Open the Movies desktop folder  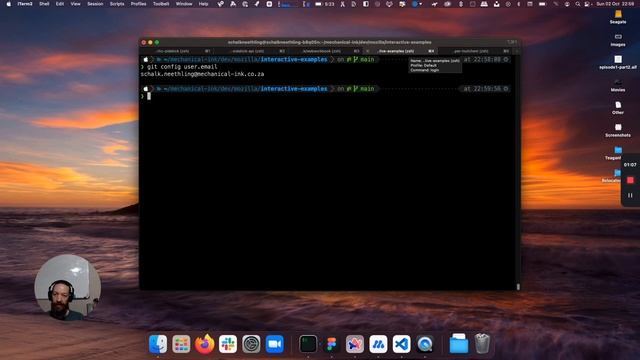pos(618,85)
